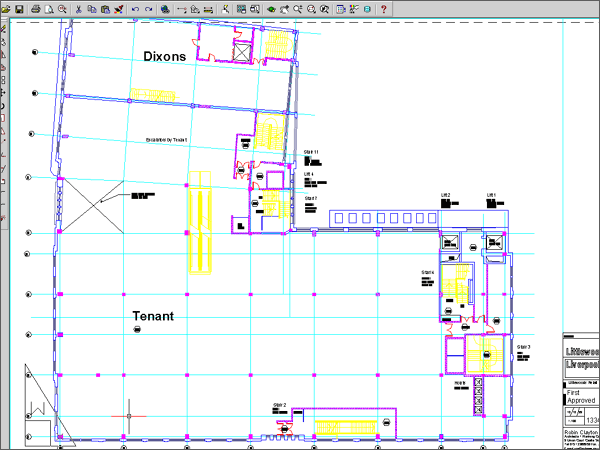
Task: Click the second window layout icon
Action: click(x=255, y=9)
